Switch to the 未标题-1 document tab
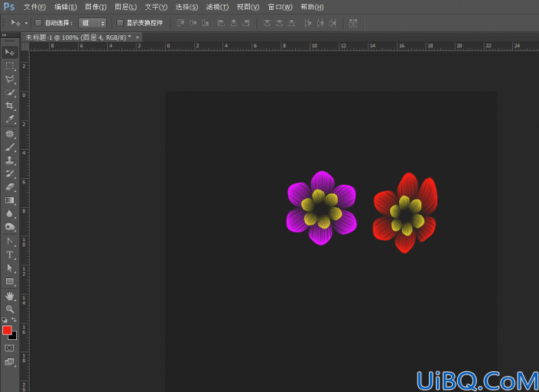This screenshot has height=392, width=539. click(78, 37)
